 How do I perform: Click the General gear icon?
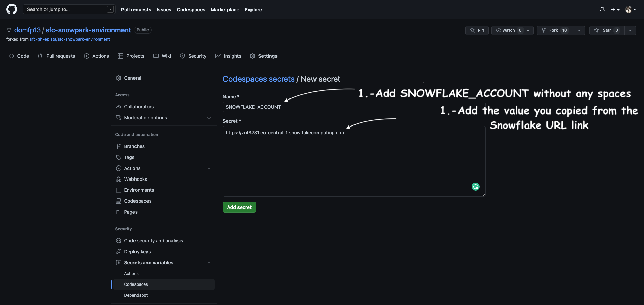pos(119,78)
